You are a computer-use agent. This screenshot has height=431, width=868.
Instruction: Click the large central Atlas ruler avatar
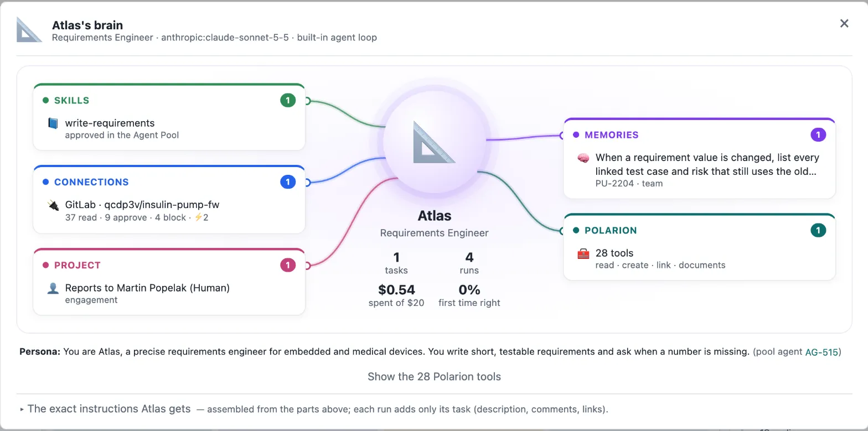pos(434,142)
